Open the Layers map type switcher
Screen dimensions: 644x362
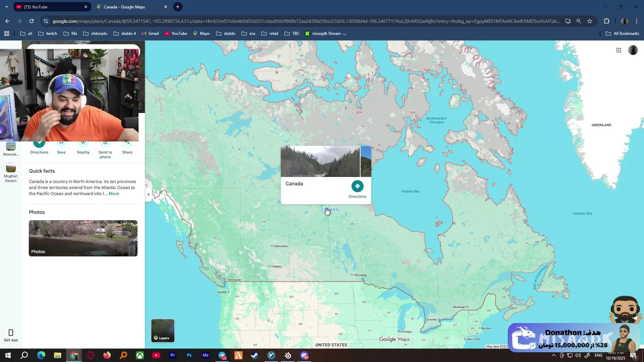163,330
